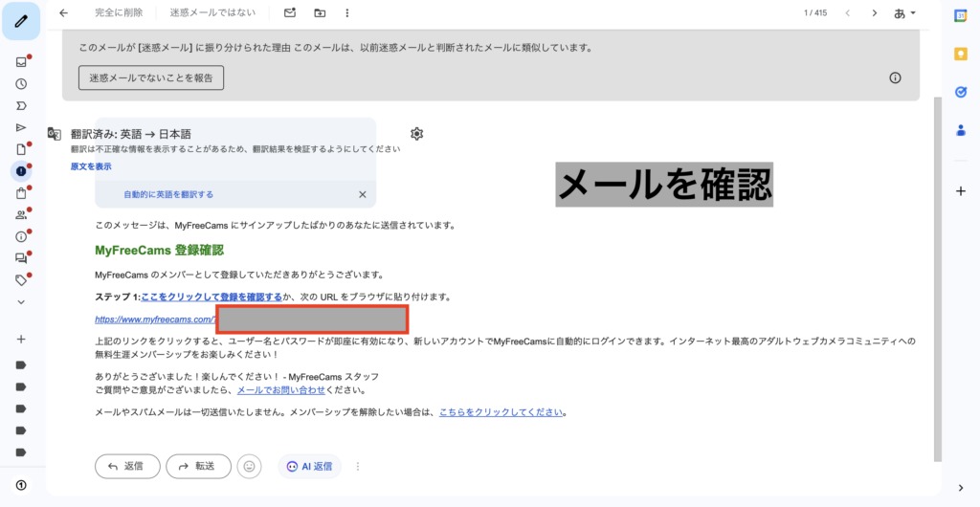Screen dimensions: 980x507
Task: Click the plus icon to create a label
Action: [x=21, y=339]
